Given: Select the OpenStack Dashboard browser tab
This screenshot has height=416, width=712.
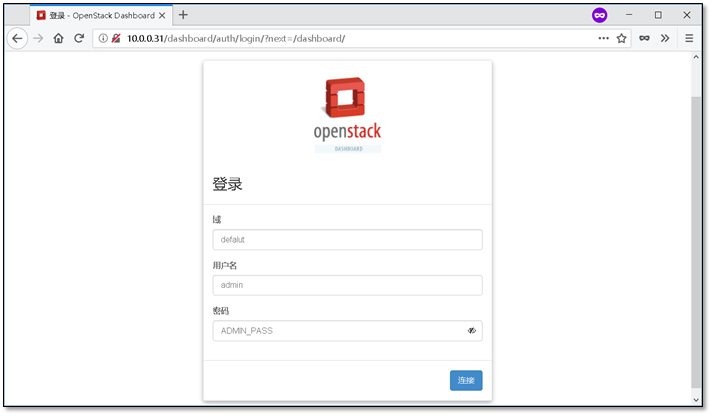Looking at the screenshot, I should tap(101, 15).
